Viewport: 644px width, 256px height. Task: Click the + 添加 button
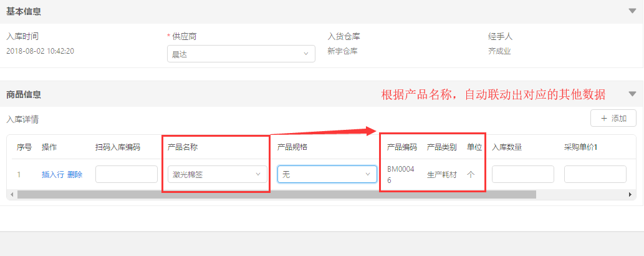[x=613, y=119]
